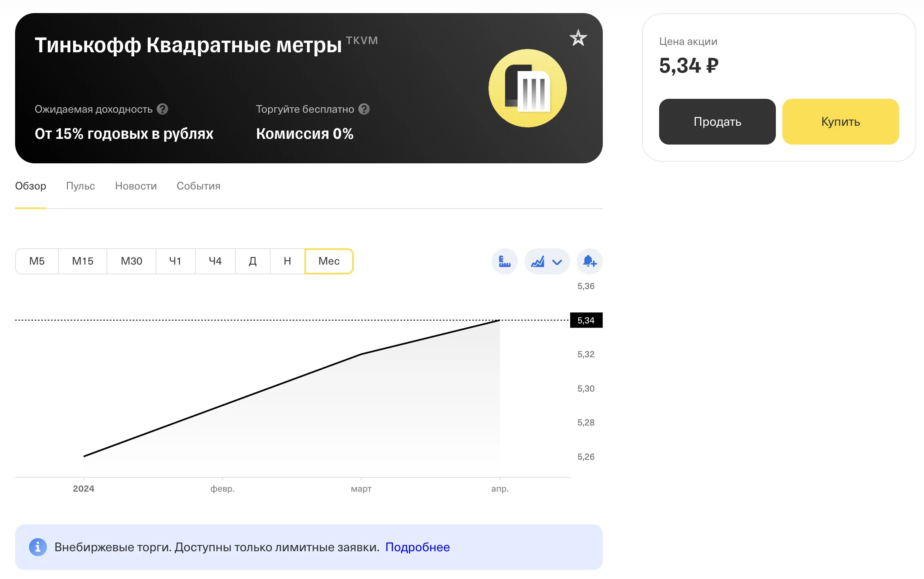Open the Обзор tab

(x=31, y=186)
